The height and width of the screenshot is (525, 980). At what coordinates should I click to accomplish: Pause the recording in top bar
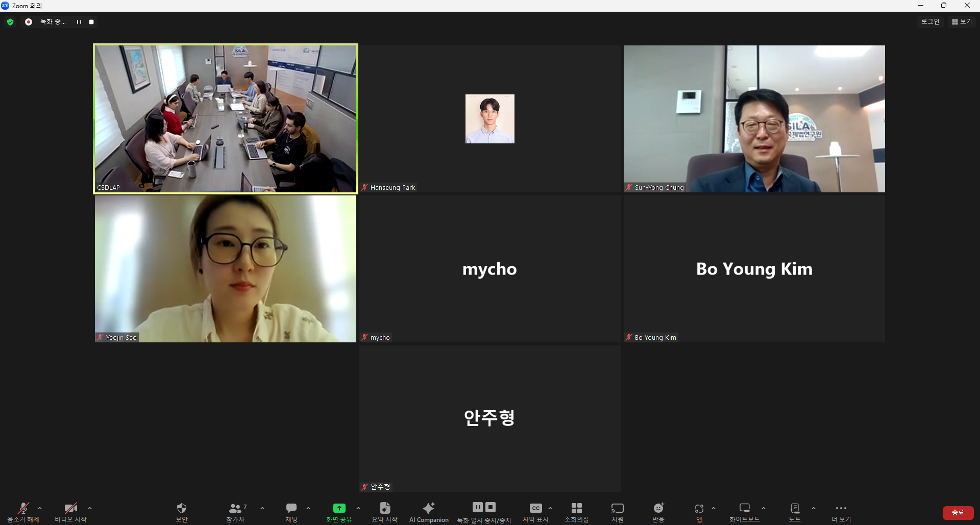point(79,22)
